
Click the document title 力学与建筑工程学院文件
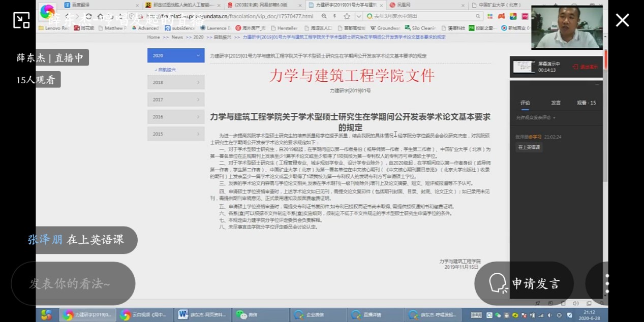352,76
